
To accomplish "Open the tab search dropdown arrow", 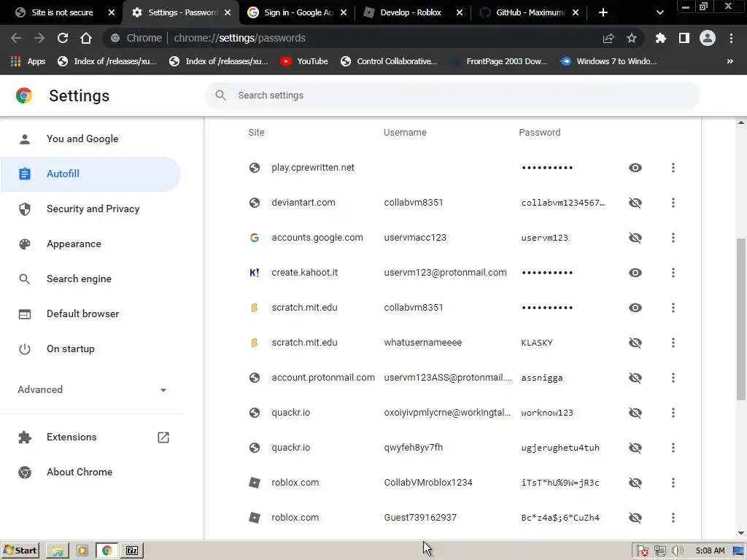I will (659, 12).
